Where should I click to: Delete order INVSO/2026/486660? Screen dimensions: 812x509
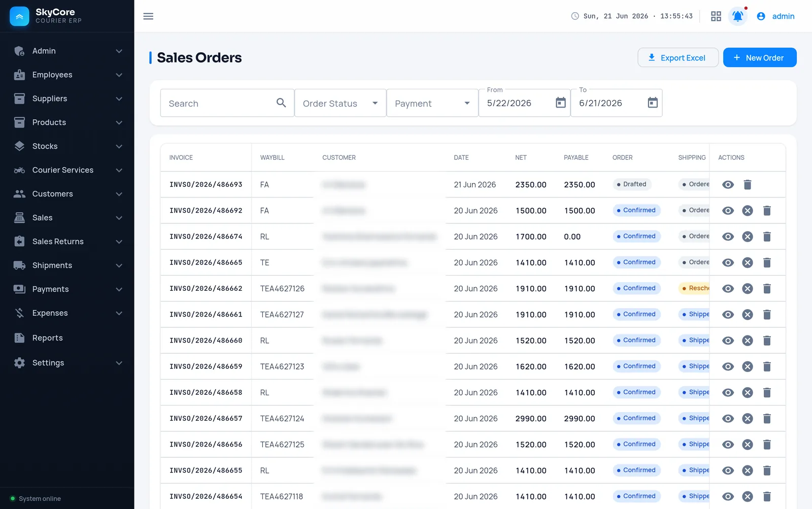click(x=767, y=341)
